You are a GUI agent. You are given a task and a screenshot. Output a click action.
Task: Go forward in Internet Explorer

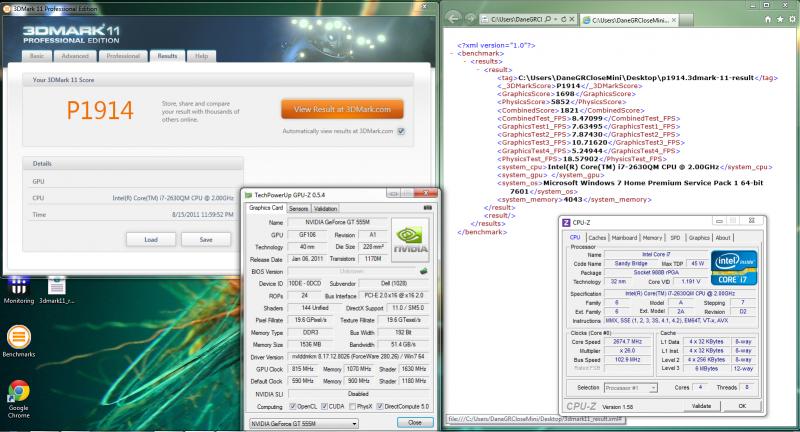(470, 19)
